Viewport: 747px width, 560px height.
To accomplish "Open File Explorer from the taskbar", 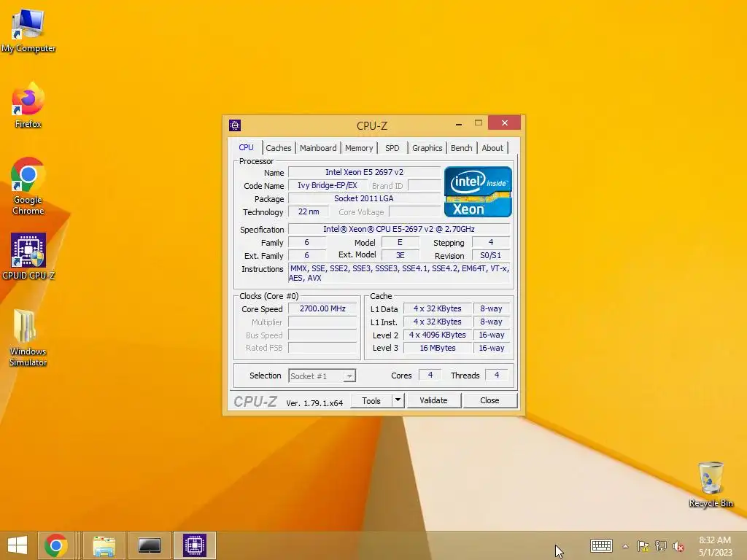I will point(104,545).
